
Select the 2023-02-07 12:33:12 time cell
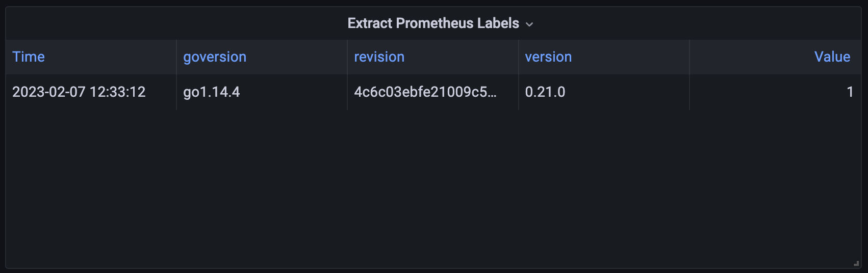[x=91, y=92]
